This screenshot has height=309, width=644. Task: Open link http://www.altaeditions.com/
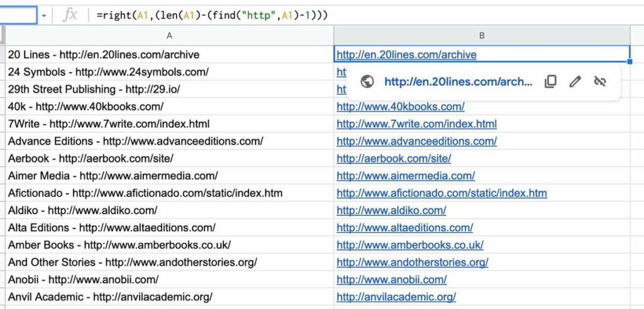point(404,227)
